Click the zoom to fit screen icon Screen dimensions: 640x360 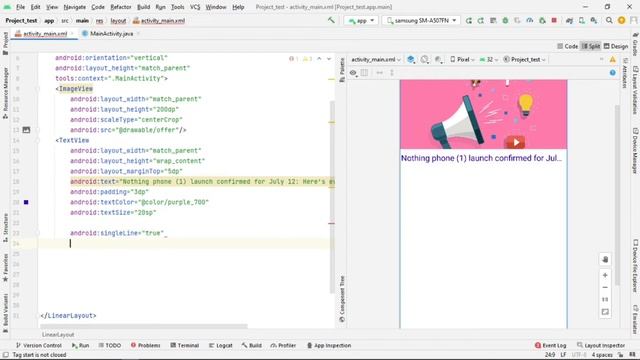[x=605, y=312]
